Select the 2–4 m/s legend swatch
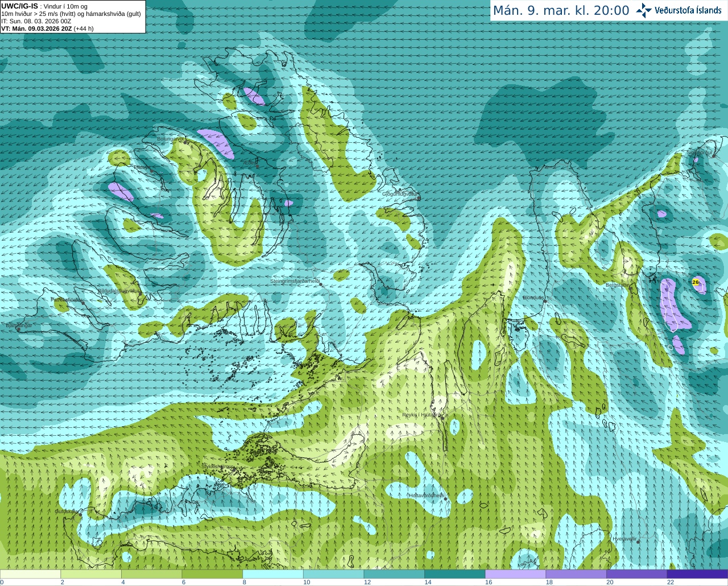 coord(91,574)
